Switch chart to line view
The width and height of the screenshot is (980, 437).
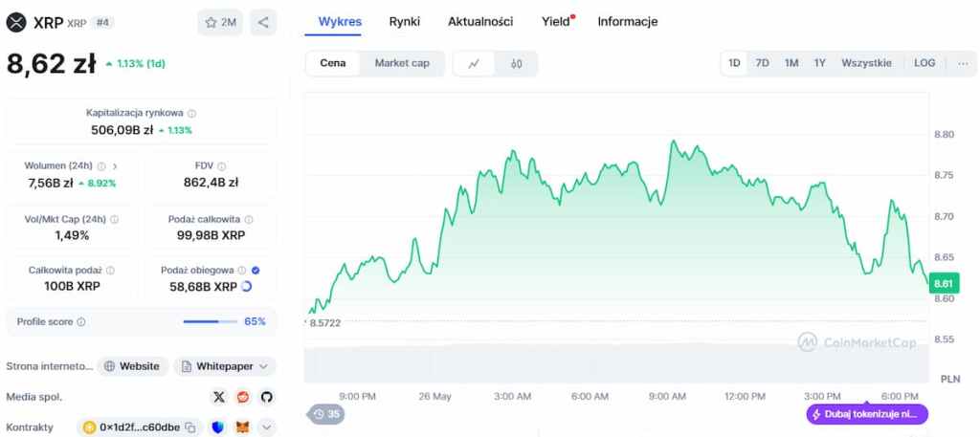click(474, 64)
